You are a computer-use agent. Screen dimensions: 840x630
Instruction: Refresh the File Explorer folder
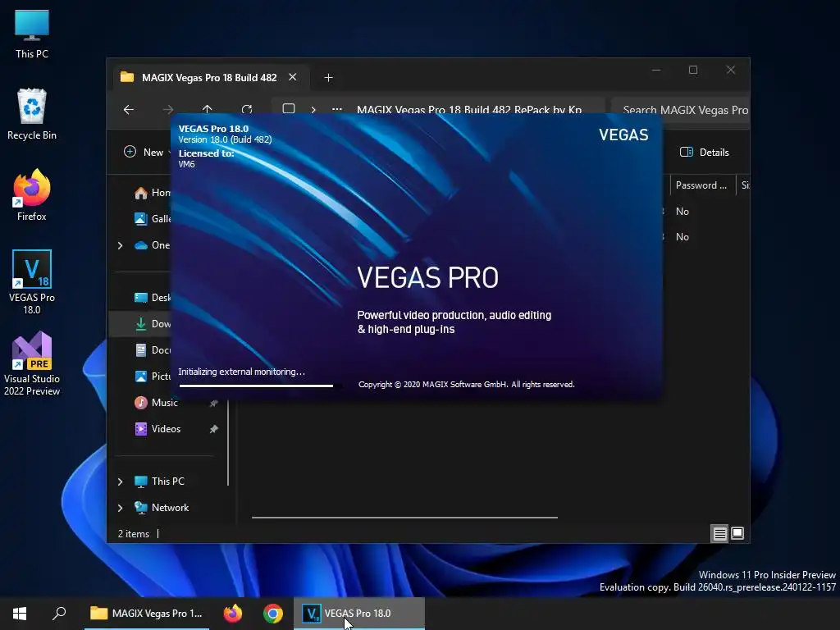coord(247,110)
